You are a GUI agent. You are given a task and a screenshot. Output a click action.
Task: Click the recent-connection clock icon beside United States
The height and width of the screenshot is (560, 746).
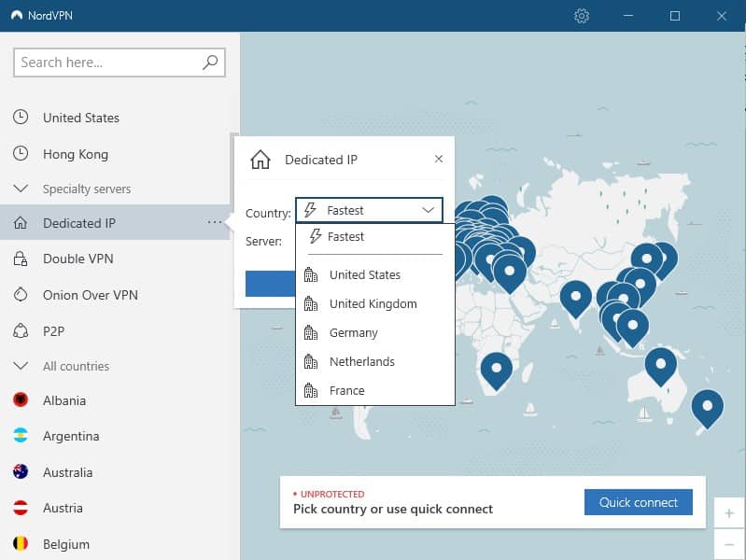pos(21,117)
